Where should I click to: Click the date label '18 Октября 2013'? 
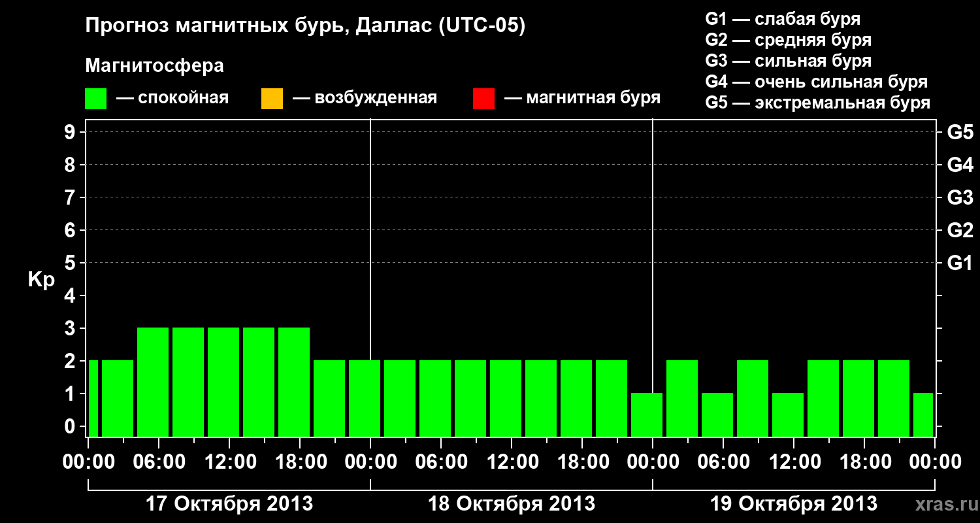(x=511, y=504)
